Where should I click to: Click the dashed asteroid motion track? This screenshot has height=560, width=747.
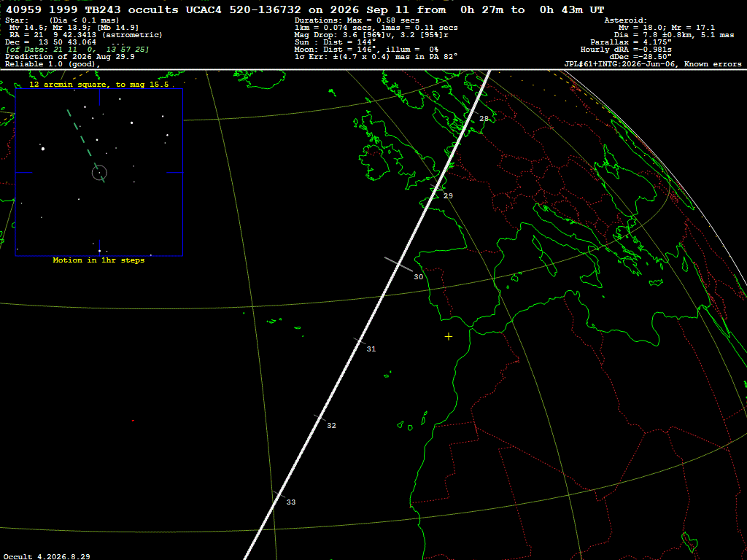click(x=86, y=146)
